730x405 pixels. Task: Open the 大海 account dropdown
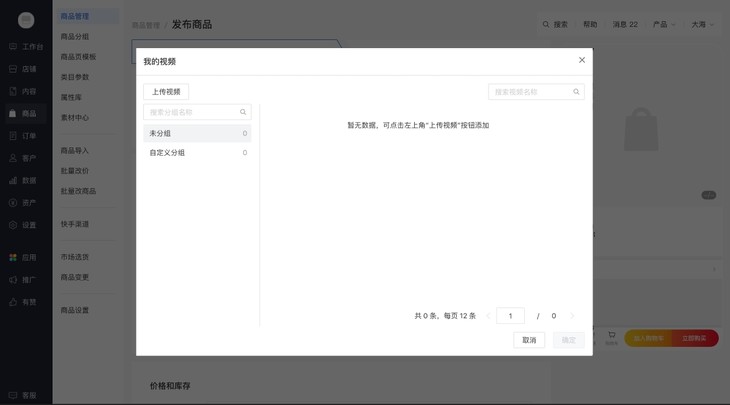[702, 24]
